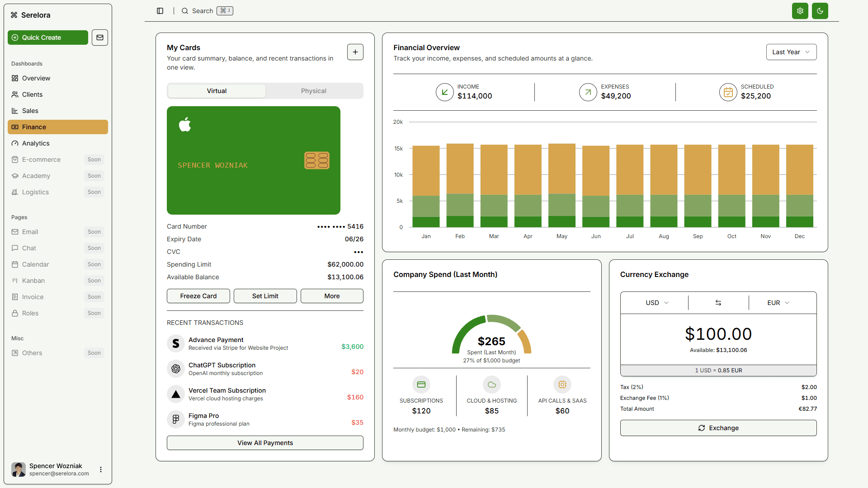Image resolution: width=868 pixels, height=488 pixels.
Task: Click Spencer Wozniak's profile avatar
Action: (19, 469)
